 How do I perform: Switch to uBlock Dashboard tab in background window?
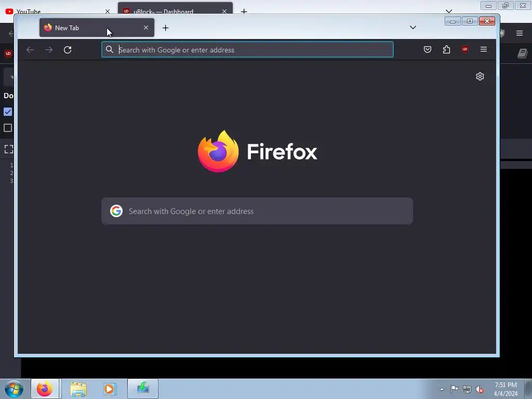[175, 9]
